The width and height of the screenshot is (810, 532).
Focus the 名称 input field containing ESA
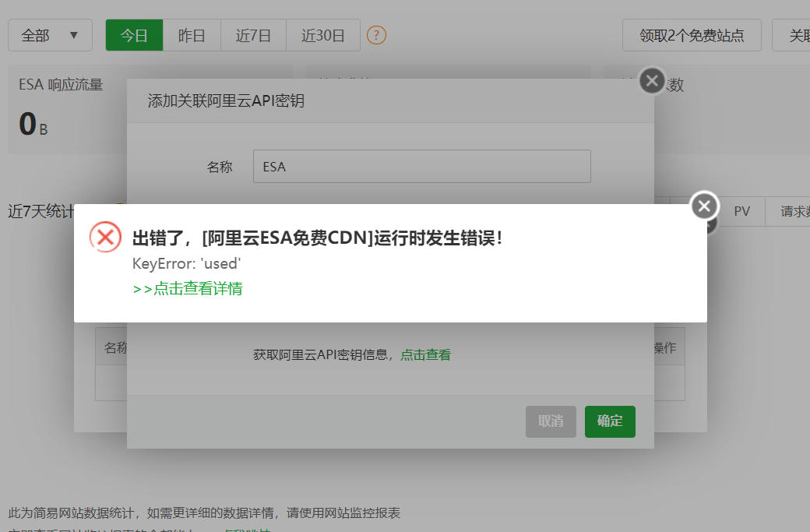point(422,167)
